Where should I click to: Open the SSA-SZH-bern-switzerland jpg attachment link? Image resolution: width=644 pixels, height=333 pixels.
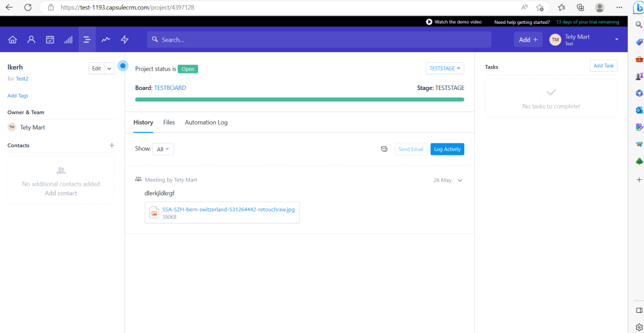(228, 209)
